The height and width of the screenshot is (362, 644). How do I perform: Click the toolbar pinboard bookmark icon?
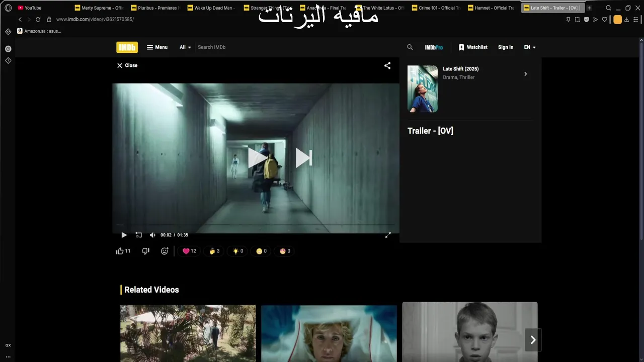coord(568,20)
